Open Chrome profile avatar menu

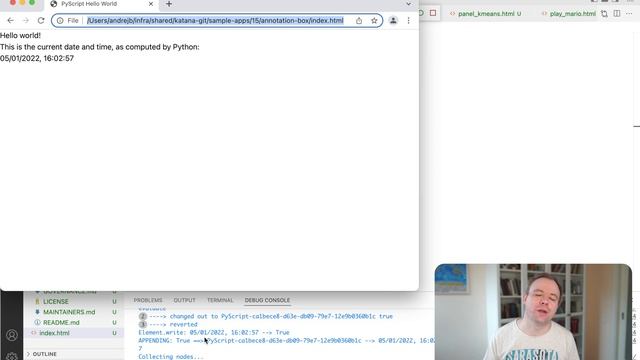[x=393, y=20]
